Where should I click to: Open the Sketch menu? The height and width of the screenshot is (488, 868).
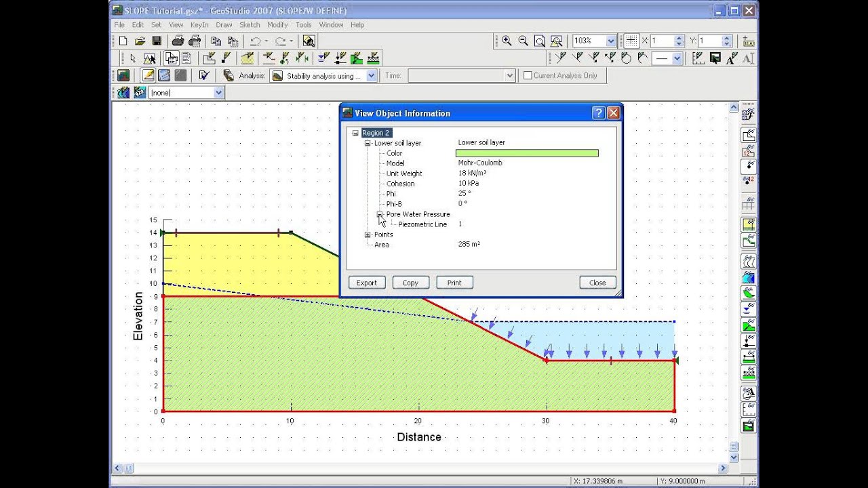[x=250, y=24]
